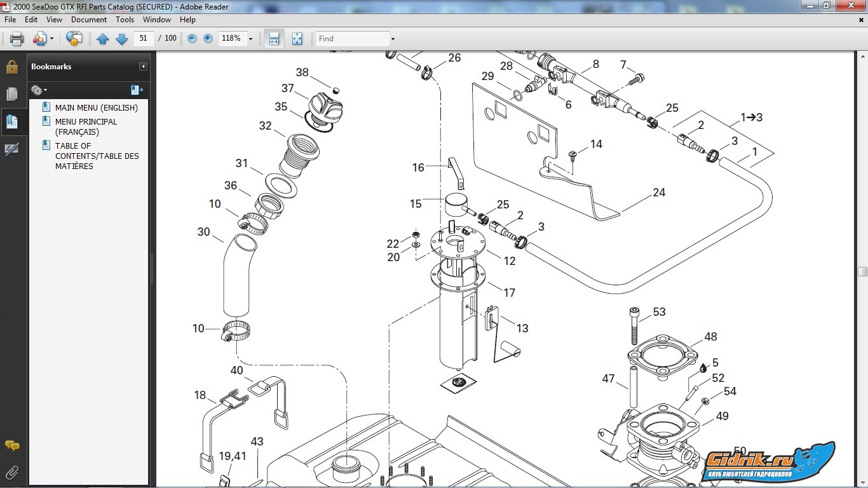Open the Document menu
This screenshot has height=488, width=868.
tap(88, 20)
